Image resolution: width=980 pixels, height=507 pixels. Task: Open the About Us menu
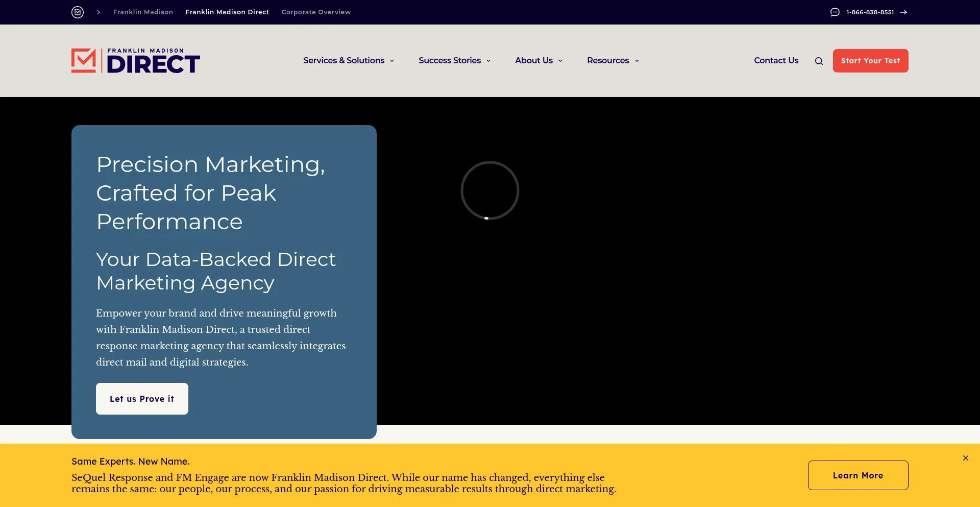[x=534, y=60]
